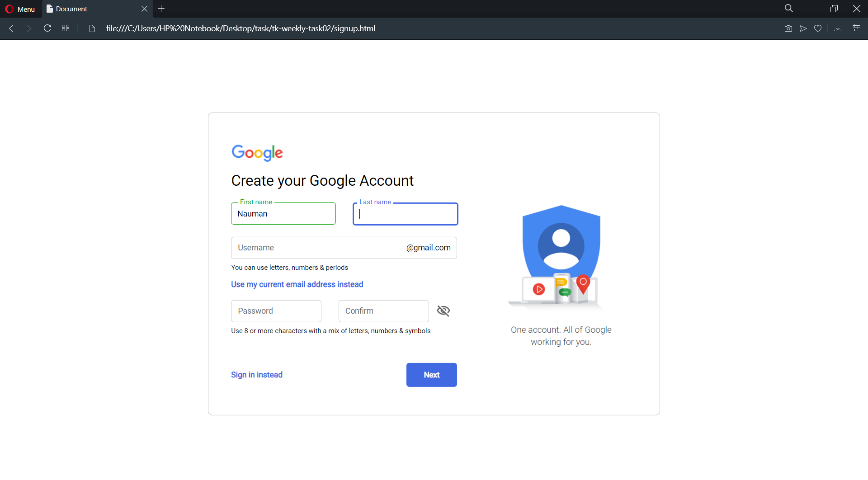Open Speed Dial start page grid icon
Image resolution: width=868 pixels, height=480 pixels.
[66, 28]
